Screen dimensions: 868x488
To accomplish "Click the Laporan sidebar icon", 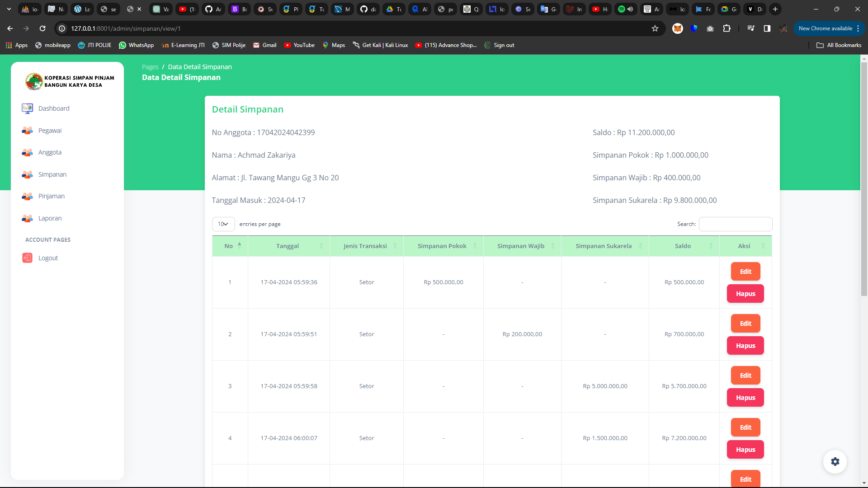I will 27,218.
